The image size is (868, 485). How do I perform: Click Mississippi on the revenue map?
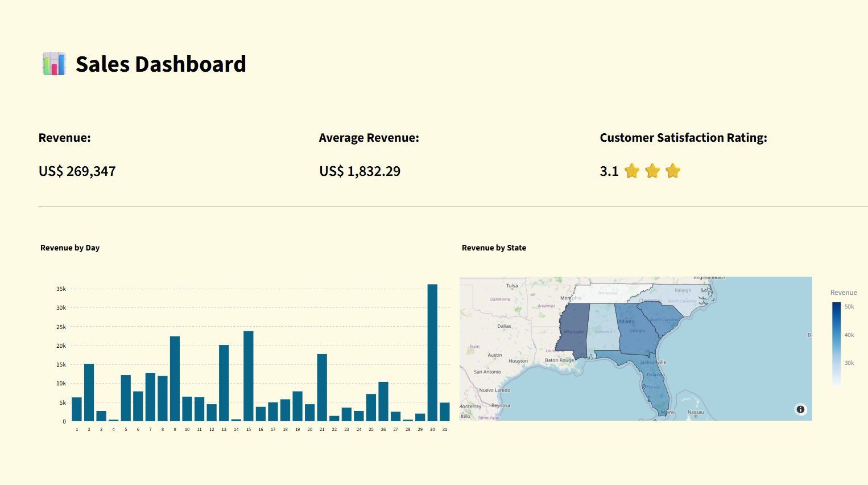click(x=573, y=330)
